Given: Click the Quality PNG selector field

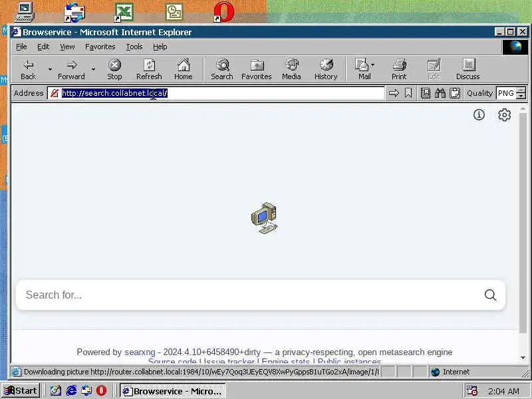Looking at the screenshot, I should click(506, 93).
